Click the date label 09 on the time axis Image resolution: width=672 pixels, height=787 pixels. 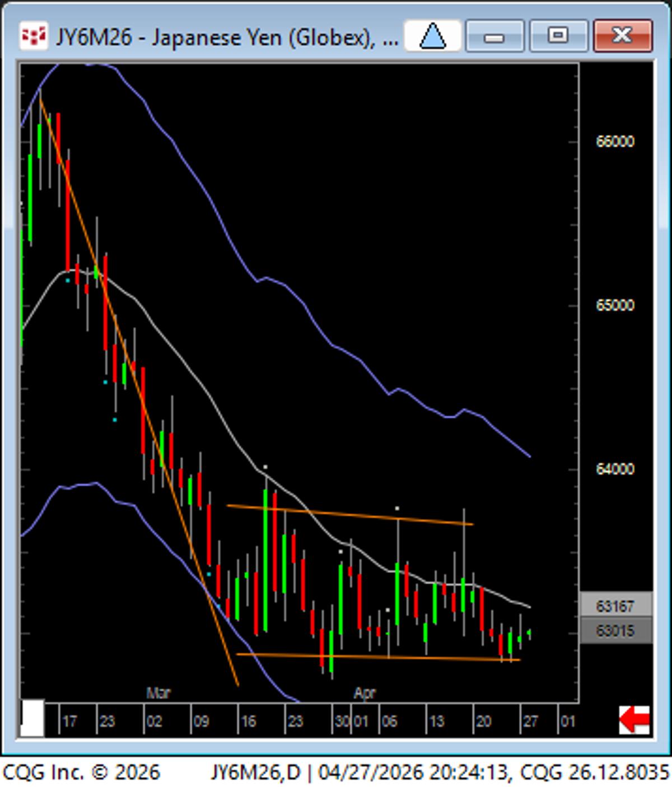tap(201, 721)
